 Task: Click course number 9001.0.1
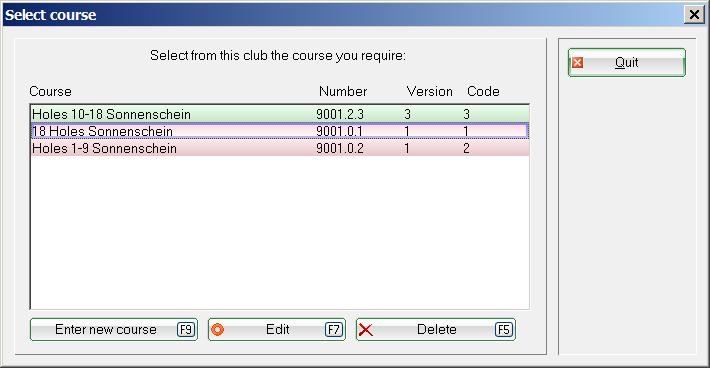coord(339,131)
